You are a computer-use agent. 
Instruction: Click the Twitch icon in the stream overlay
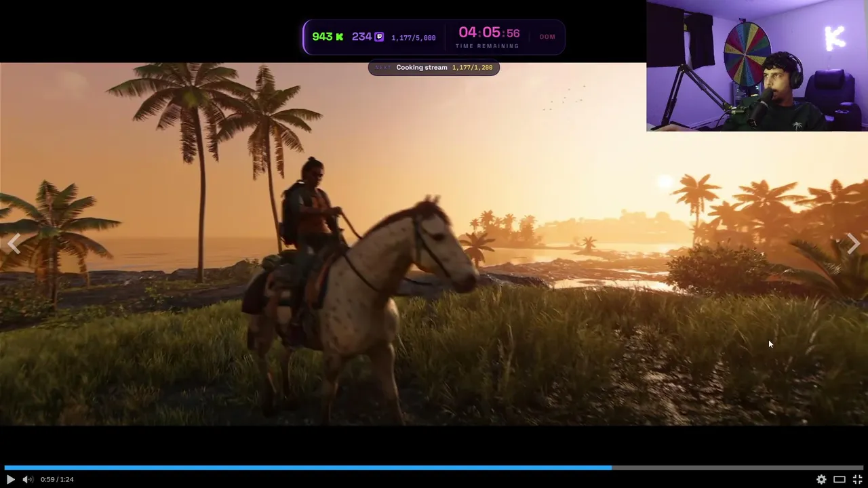pyautogui.click(x=379, y=37)
